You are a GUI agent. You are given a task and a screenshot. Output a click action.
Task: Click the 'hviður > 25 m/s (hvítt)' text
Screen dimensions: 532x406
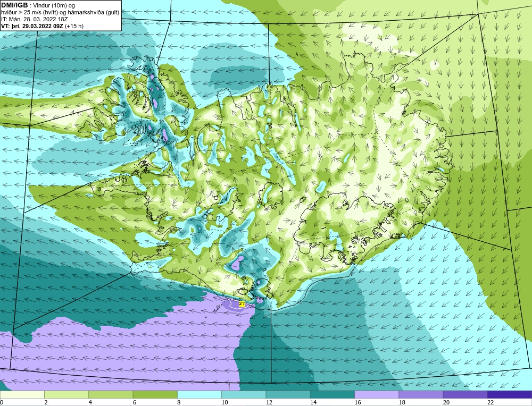click(x=29, y=12)
